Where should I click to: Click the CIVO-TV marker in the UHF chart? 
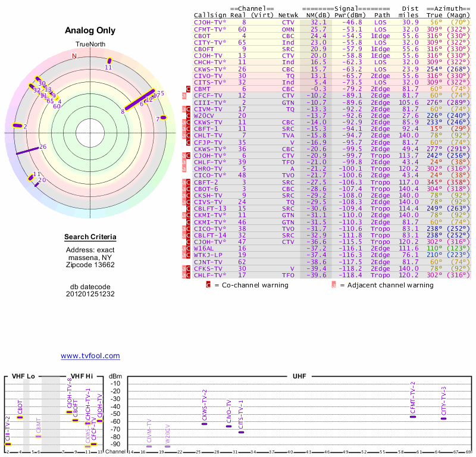pyautogui.click(x=228, y=426)
